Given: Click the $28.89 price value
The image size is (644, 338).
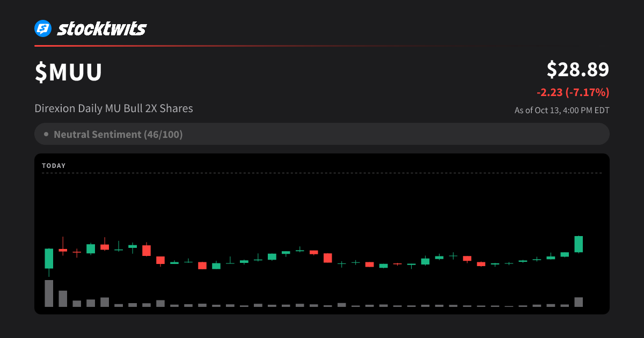Looking at the screenshot, I should (x=578, y=70).
